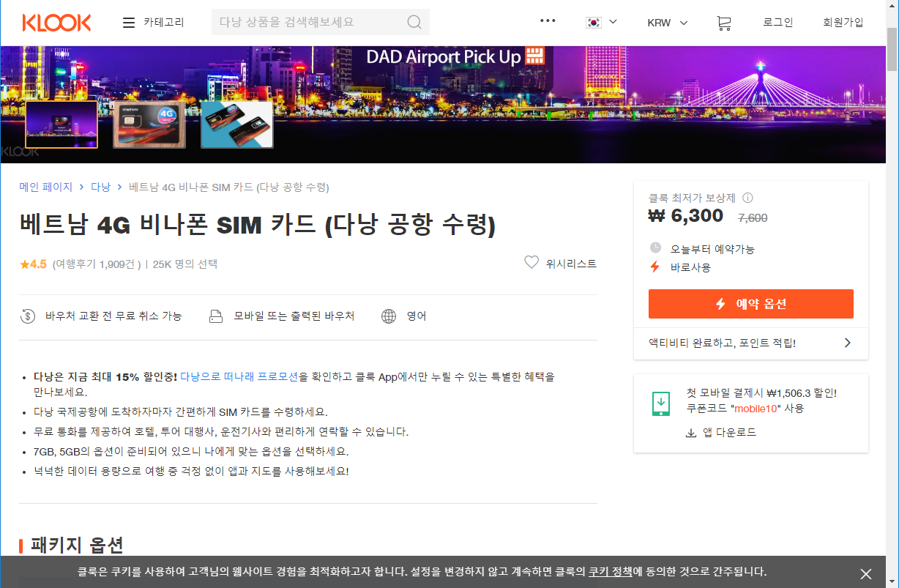The image size is (899, 588).
Task: Click the clock icon by 오늘부터 예약가능
Action: [655, 248]
